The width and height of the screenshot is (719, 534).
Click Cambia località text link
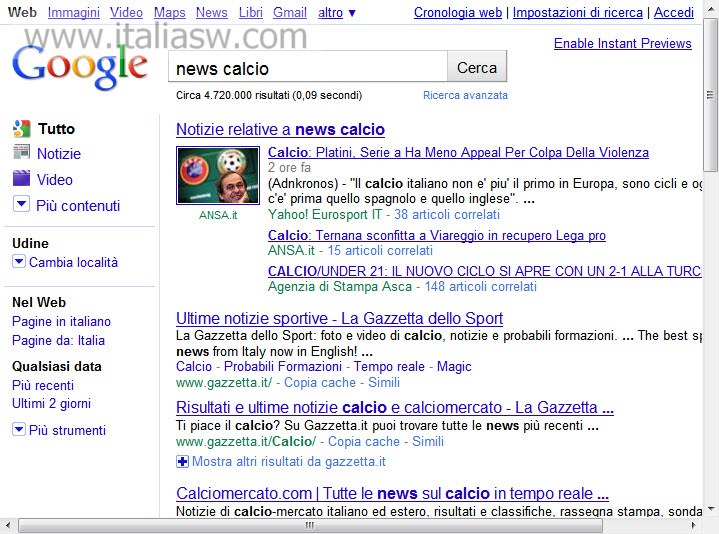73,262
